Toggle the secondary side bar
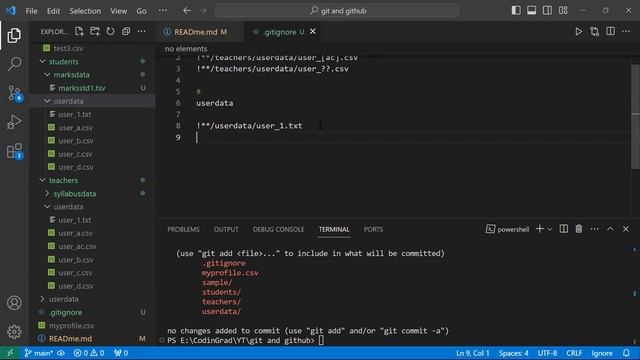This screenshot has width=640, height=360. tap(547, 11)
